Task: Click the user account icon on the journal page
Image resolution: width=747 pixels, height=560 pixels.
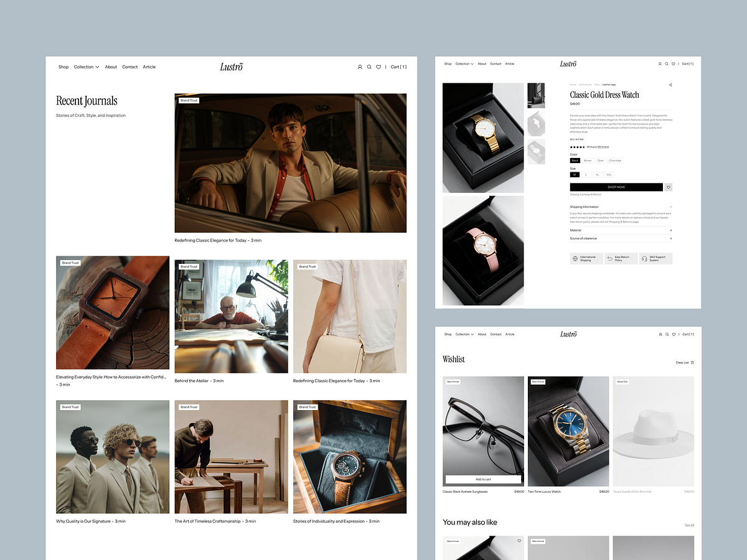Action: (x=360, y=67)
